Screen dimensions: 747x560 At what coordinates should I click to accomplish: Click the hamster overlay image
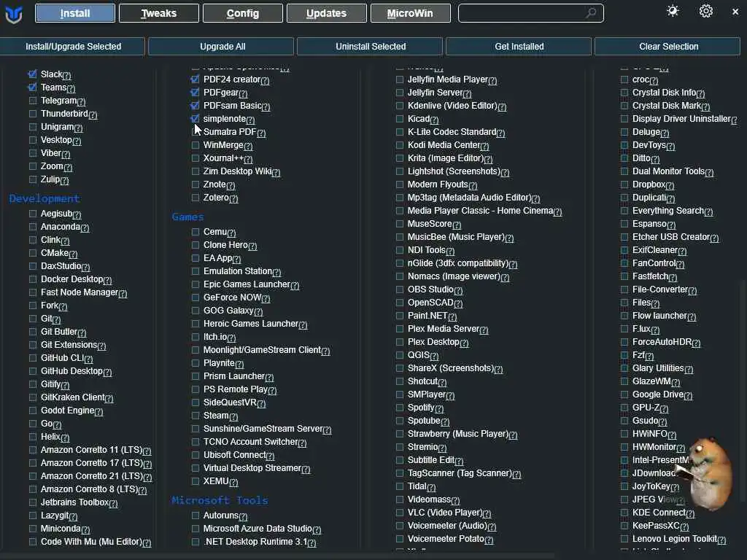(x=704, y=474)
